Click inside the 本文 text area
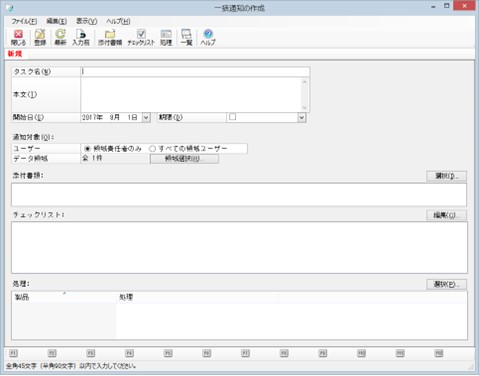 [x=191, y=95]
